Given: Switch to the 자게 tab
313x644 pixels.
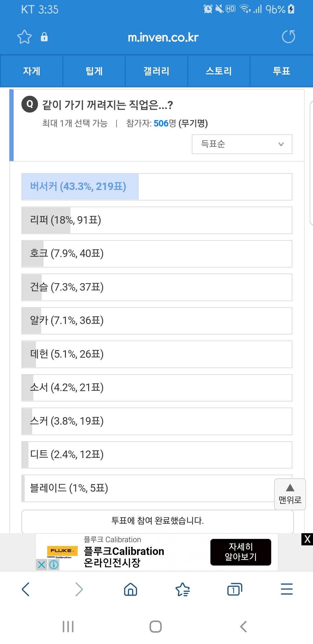Looking at the screenshot, I should (32, 71).
